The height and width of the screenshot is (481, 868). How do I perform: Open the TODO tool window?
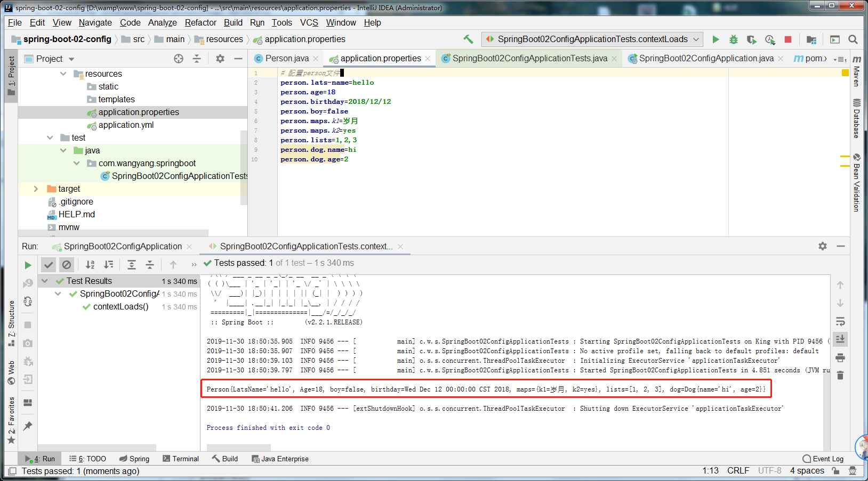[x=87, y=459]
